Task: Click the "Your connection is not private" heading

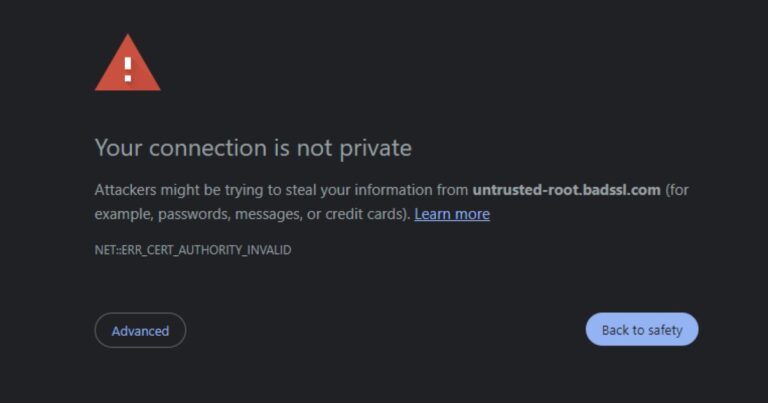Action: point(253,148)
